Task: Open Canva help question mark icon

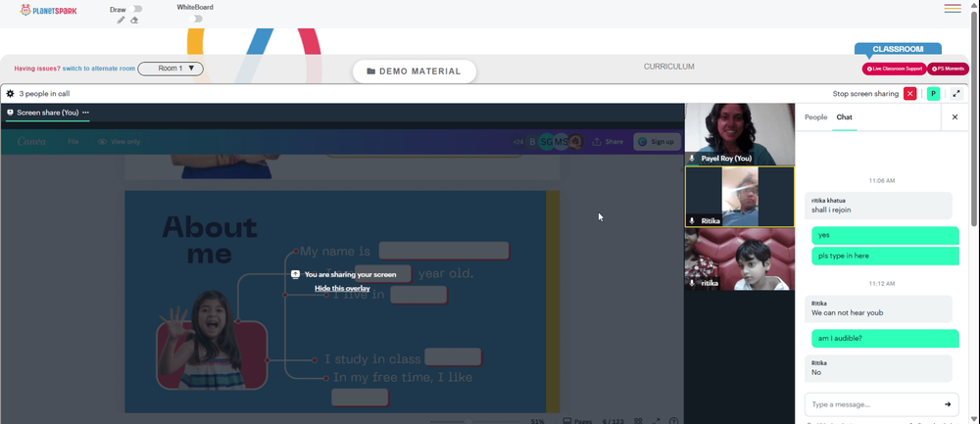Action: tap(674, 421)
